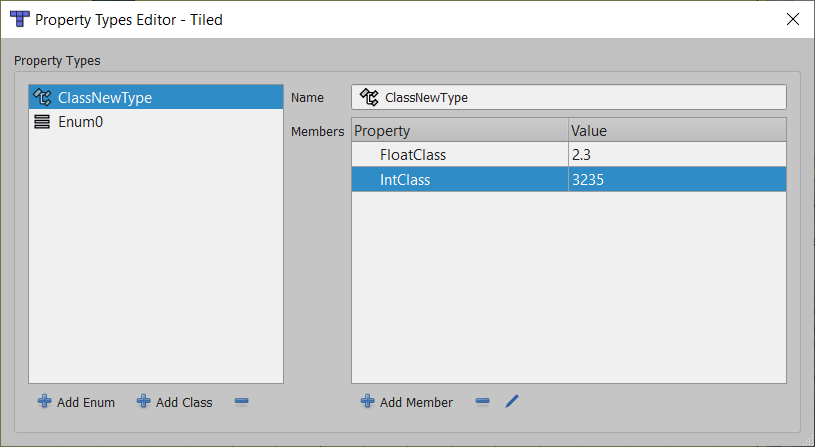Click the class icon beside ClassNewType in list
This screenshot has width=815, height=447.
42,97
